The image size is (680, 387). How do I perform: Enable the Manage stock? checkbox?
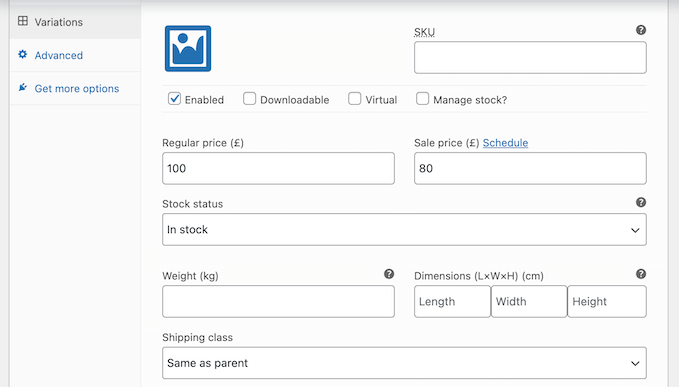pyautogui.click(x=422, y=99)
